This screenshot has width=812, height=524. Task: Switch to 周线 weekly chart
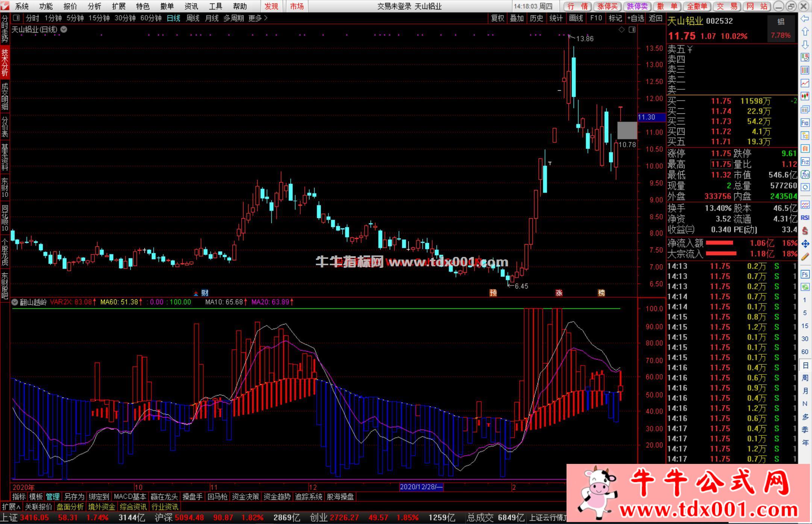[x=192, y=18]
